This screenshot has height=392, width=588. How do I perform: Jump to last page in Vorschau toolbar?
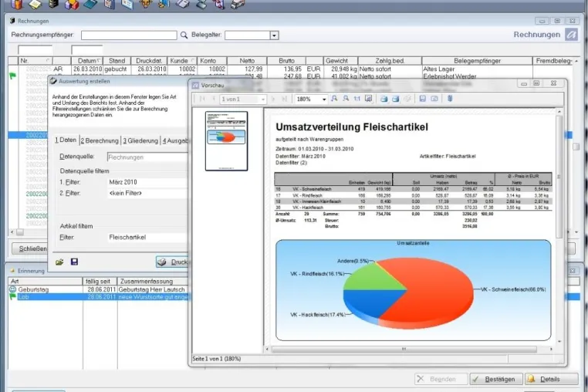(284, 99)
